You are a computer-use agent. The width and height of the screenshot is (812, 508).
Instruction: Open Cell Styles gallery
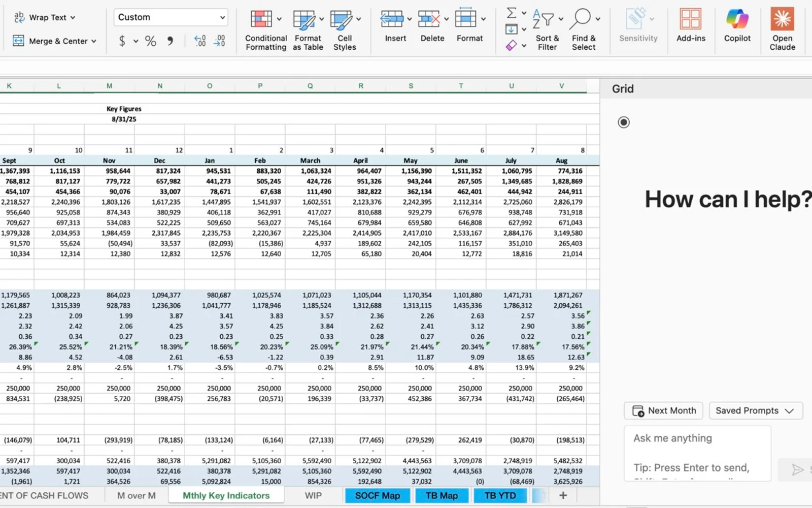[x=345, y=30]
